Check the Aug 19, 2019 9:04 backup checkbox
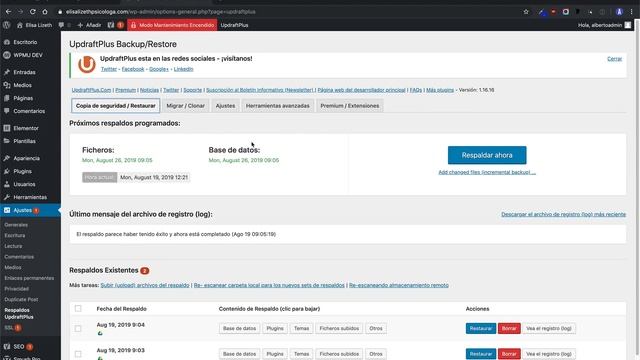The width and height of the screenshot is (640, 360). (x=78, y=329)
